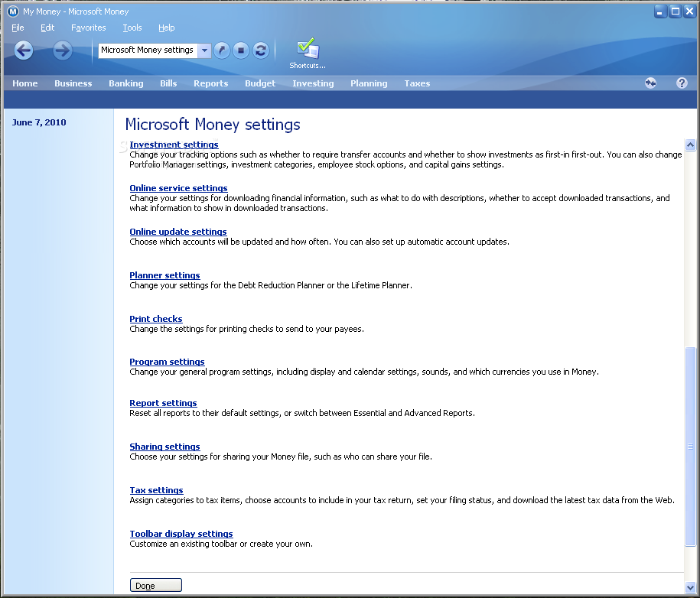
Task: Open Online service settings link
Action: [x=178, y=188]
